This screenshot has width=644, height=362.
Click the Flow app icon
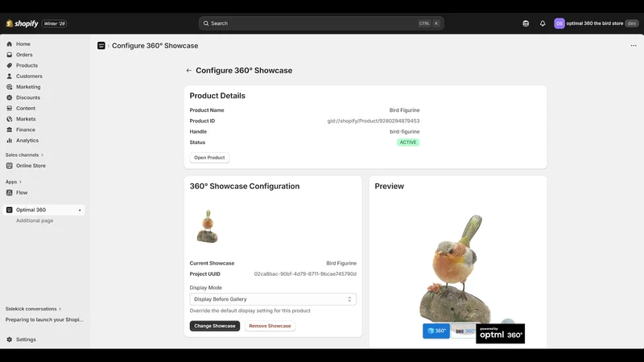tap(10, 192)
